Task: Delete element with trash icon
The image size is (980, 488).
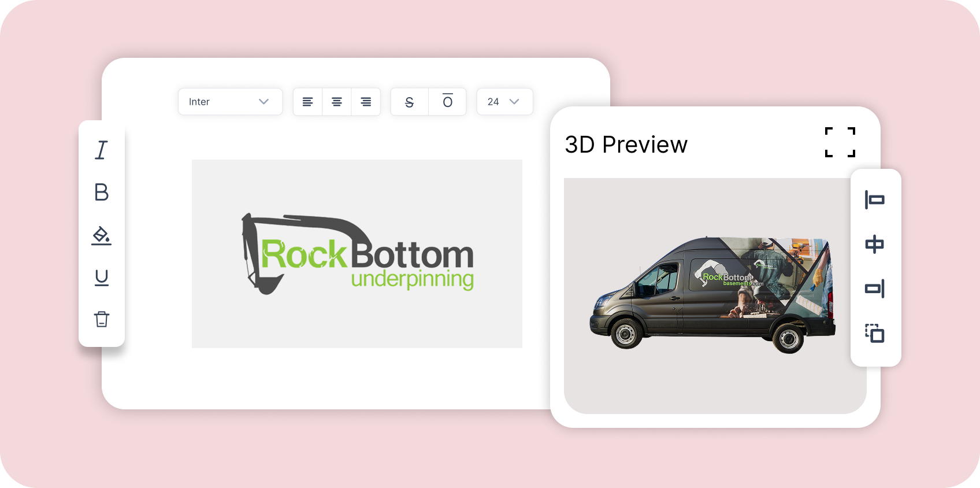Action: [x=102, y=319]
